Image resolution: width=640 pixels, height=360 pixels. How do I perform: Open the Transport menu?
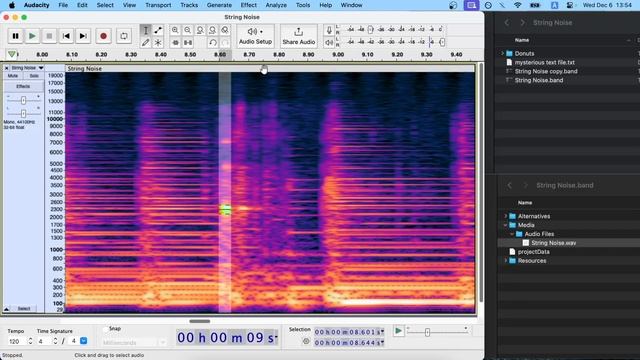158,5
